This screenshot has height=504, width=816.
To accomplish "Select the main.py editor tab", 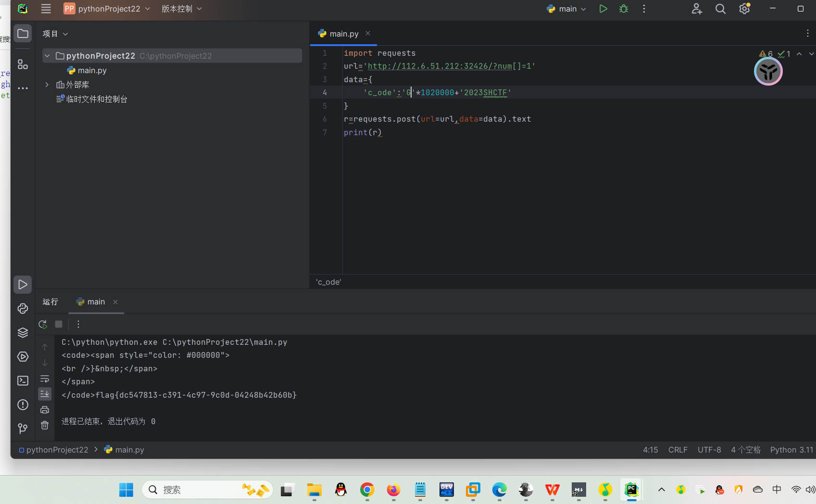I will tap(344, 34).
